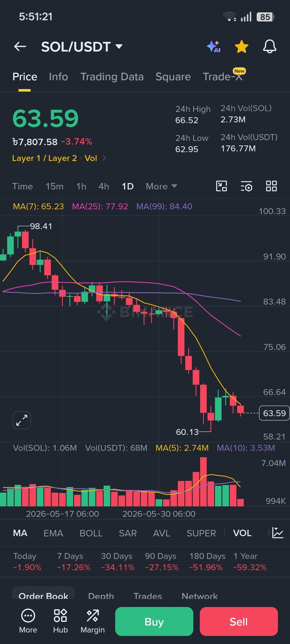Viewport: 290px width, 644px height.
Task: Click the MA(7): 65.23 indicator label
Action: 38,206
